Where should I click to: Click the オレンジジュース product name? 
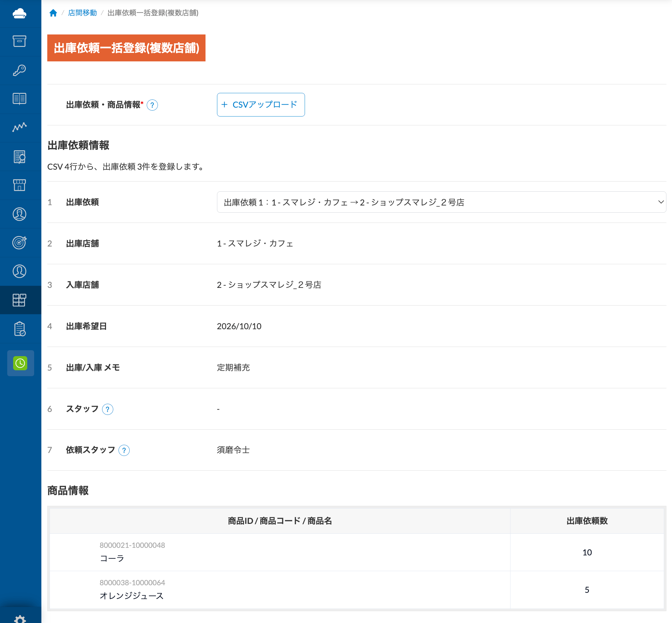(x=132, y=596)
